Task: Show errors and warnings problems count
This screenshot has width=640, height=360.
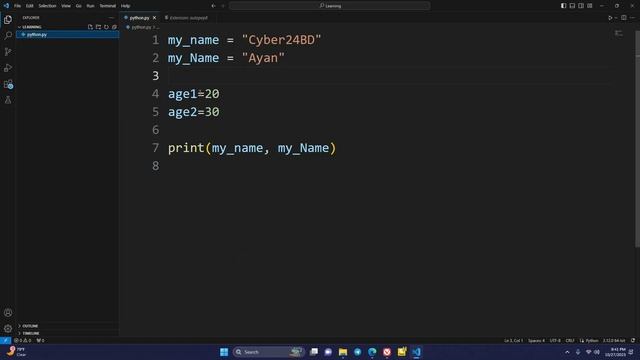Action: tap(23, 340)
